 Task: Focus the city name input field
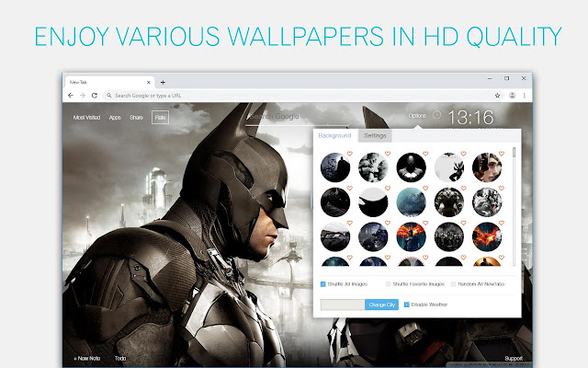[x=343, y=305]
